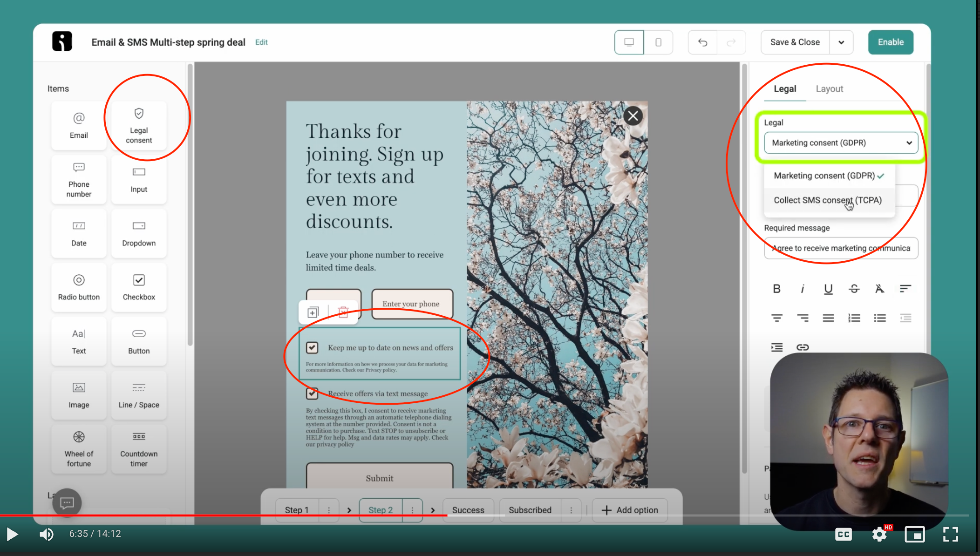This screenshot has height=556, width=980.
Task: Close the popup preview
Action: (x=633, y=116)
